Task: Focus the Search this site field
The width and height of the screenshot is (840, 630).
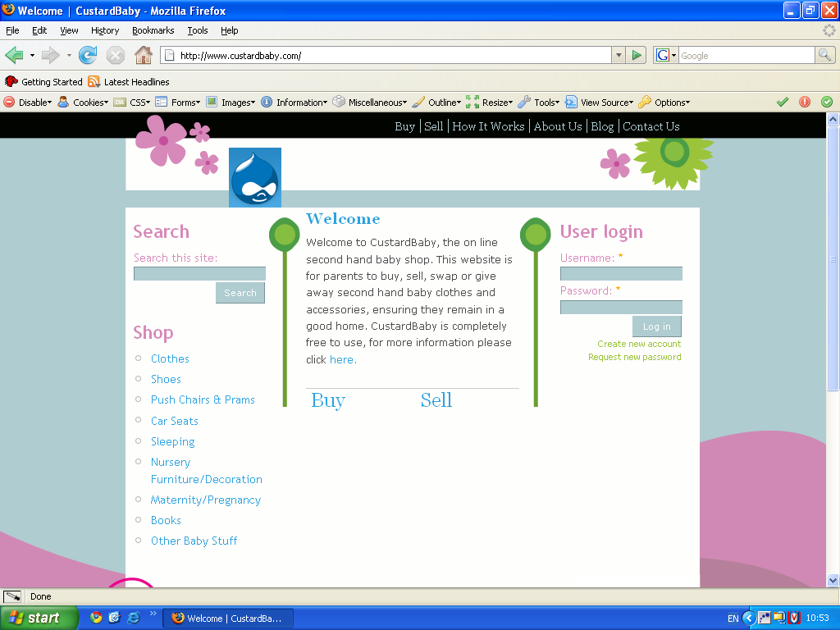Action: [x=199, y=274]
